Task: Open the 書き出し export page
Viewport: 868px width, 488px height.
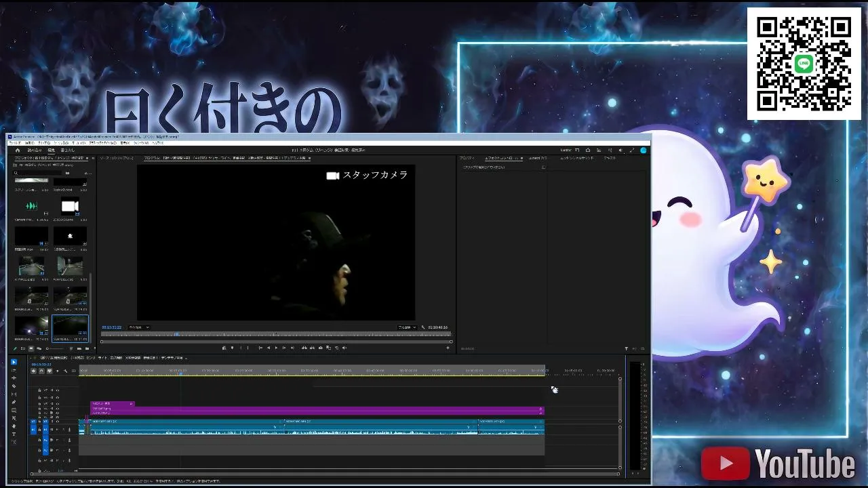Action: [68, 150]
